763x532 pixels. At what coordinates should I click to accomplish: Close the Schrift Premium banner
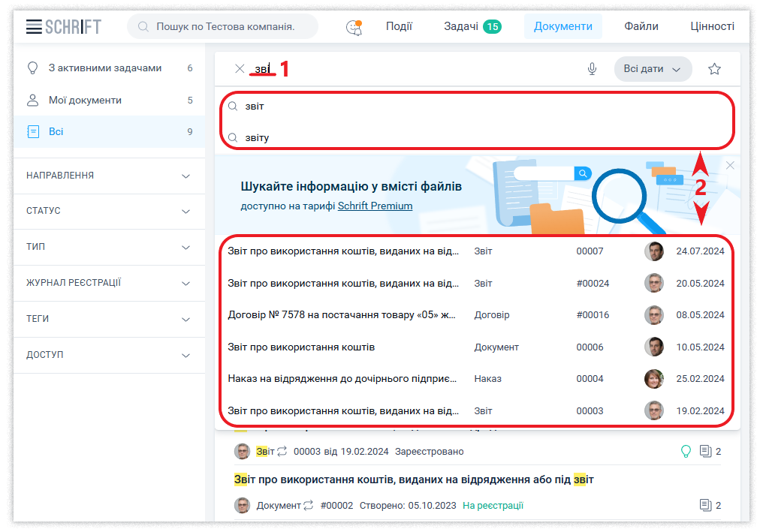730,165
